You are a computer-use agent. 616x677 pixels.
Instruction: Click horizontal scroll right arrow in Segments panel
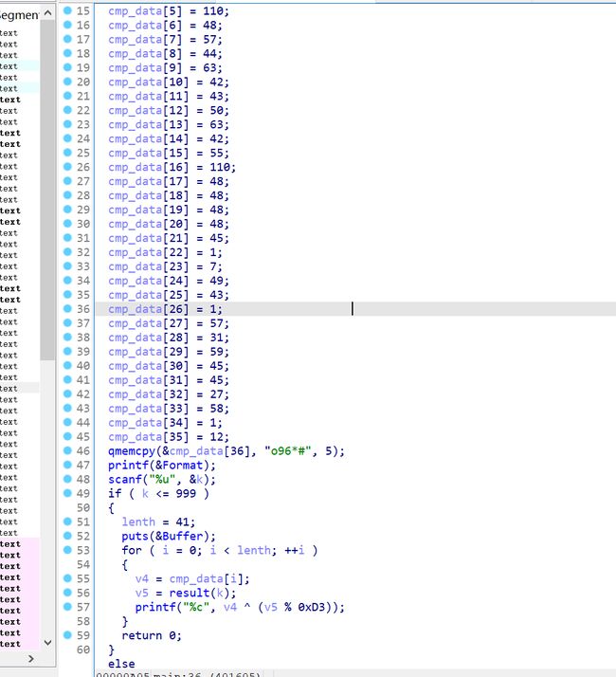coord(30,658)
